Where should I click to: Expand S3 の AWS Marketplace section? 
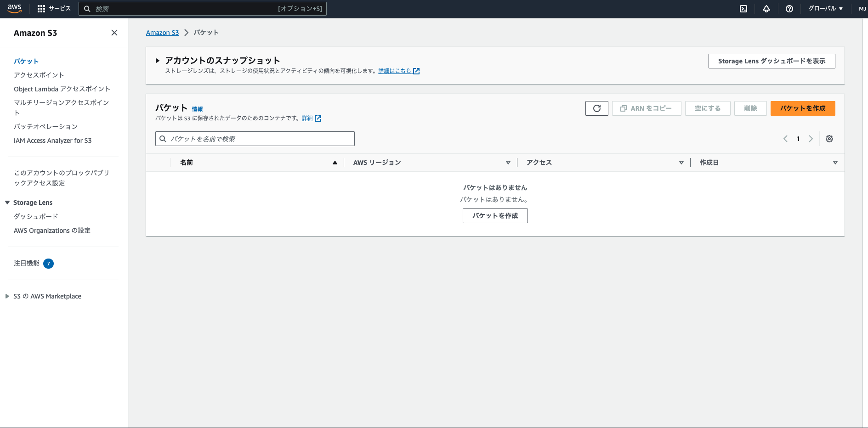pyautogui.click(x=7, y=296)
